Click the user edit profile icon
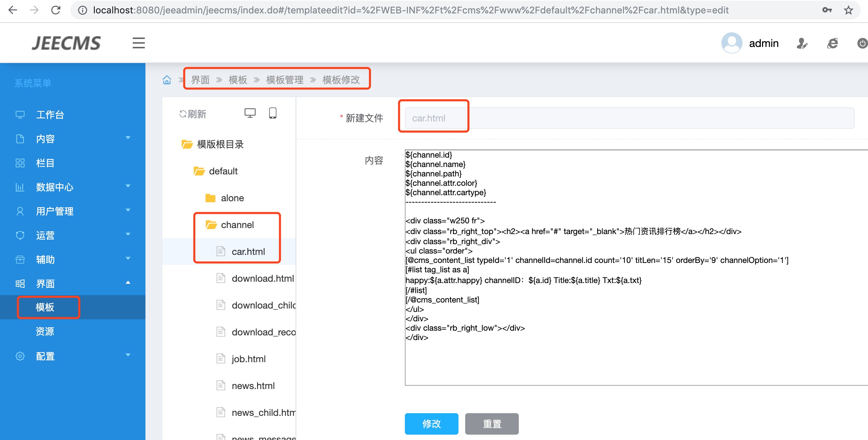This screenshot has width=868, height=440. (802, 43)
